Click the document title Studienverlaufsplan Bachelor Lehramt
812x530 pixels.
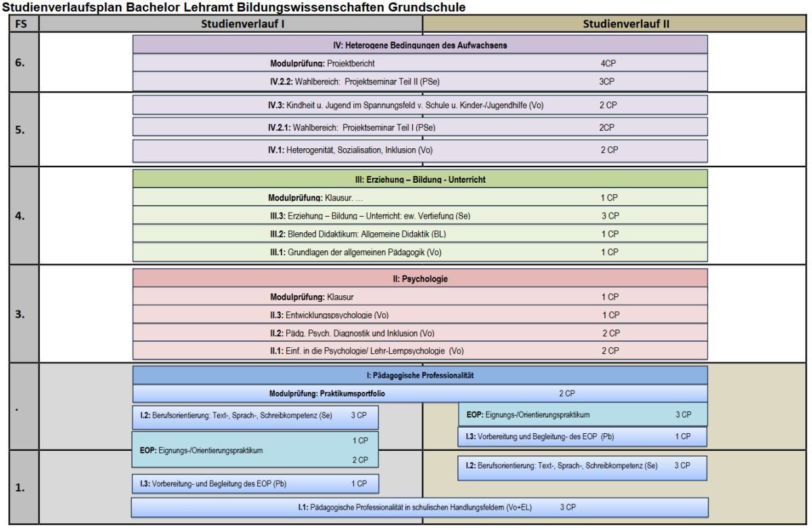[x=234, y=7]
